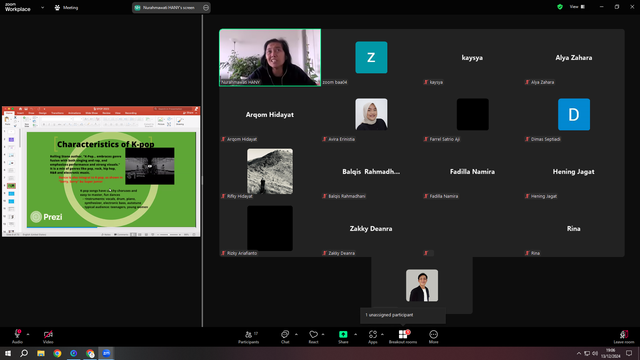
Task: Click the muted mic icon beside Rina's name
Action: [527, 253]
